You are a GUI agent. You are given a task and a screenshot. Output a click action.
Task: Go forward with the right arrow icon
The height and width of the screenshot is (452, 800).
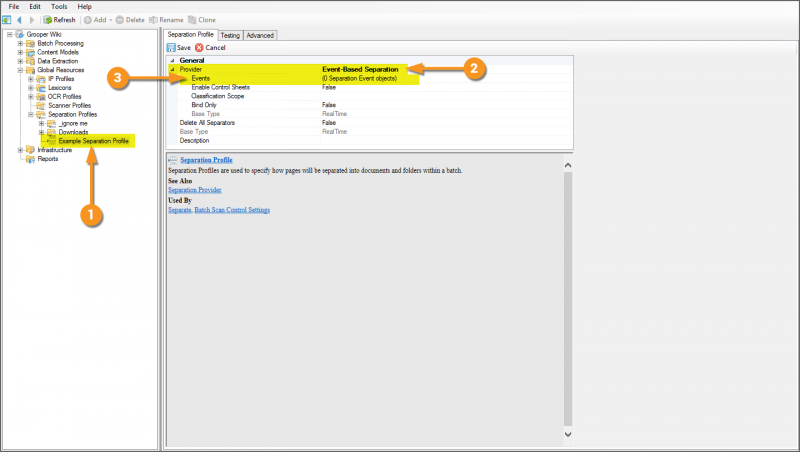coord(32,20)
